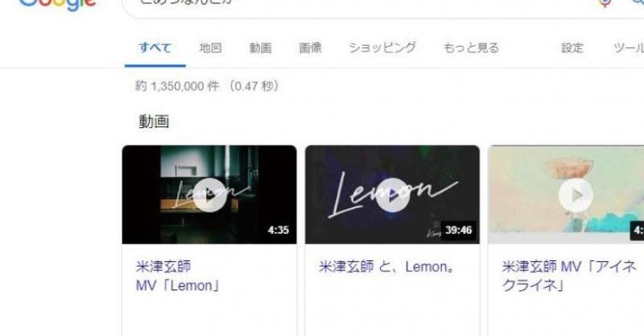The image size is (644, 336).
Task: Open the 米津玄師 と、Lemon。 link
Action: [387, 267]
